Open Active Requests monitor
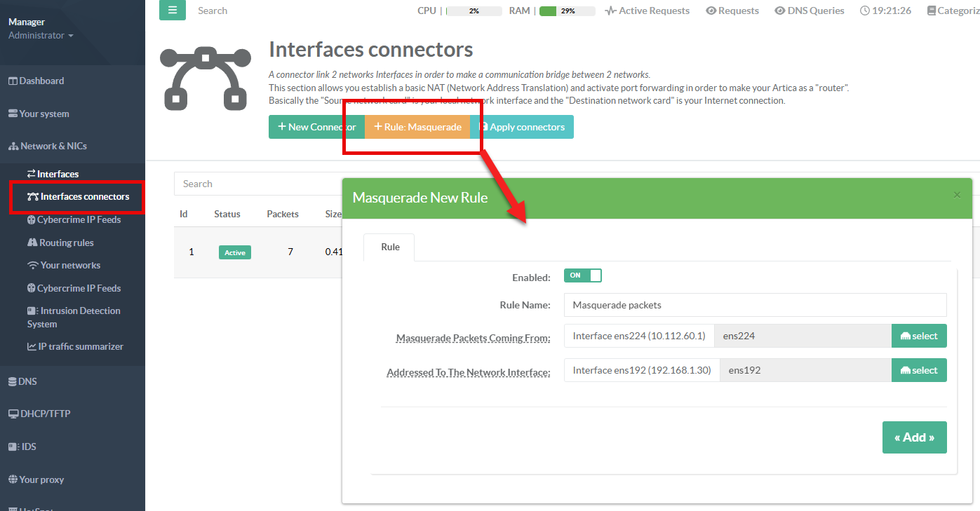 [x=647, y=11]
